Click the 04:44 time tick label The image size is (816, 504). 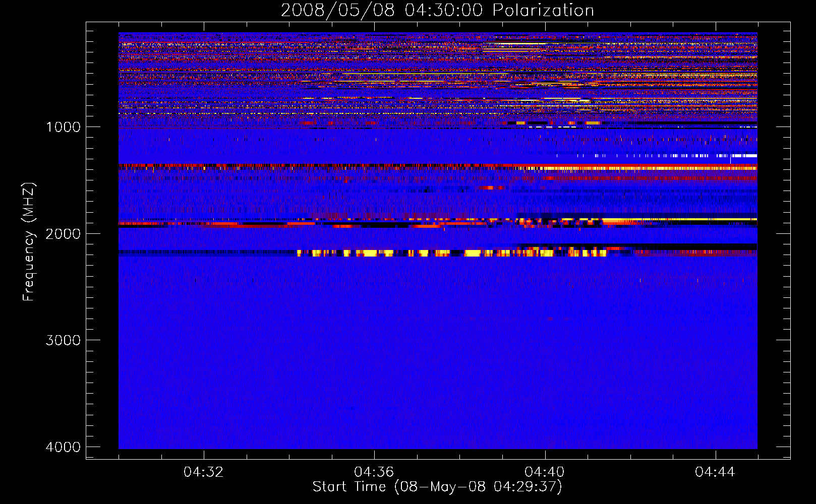coord(715,472)
